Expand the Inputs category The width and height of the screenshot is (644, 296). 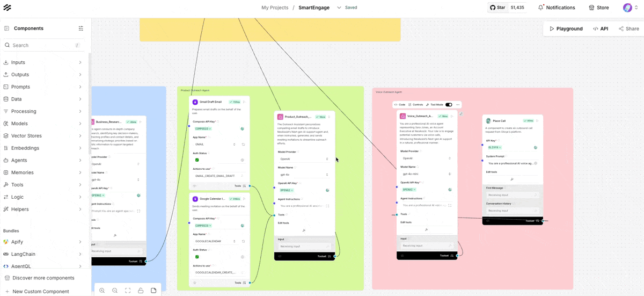pyautogui.click(x=43, y=62)
